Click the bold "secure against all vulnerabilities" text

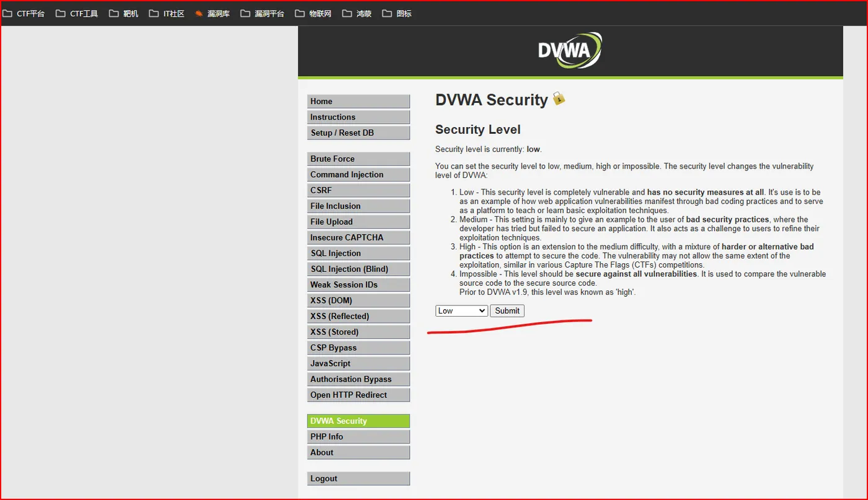637,274
